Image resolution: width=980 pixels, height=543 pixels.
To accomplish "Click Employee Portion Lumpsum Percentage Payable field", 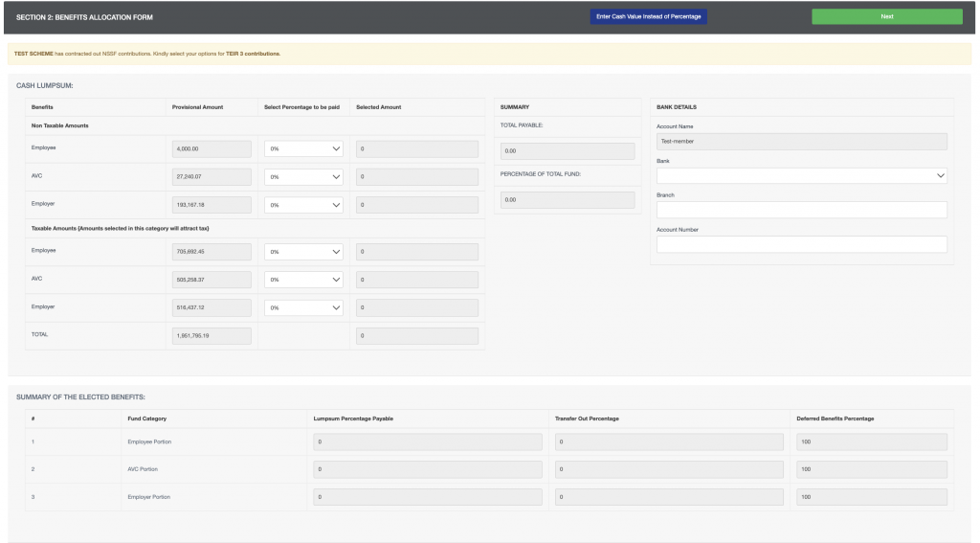I will coord(428,441).
